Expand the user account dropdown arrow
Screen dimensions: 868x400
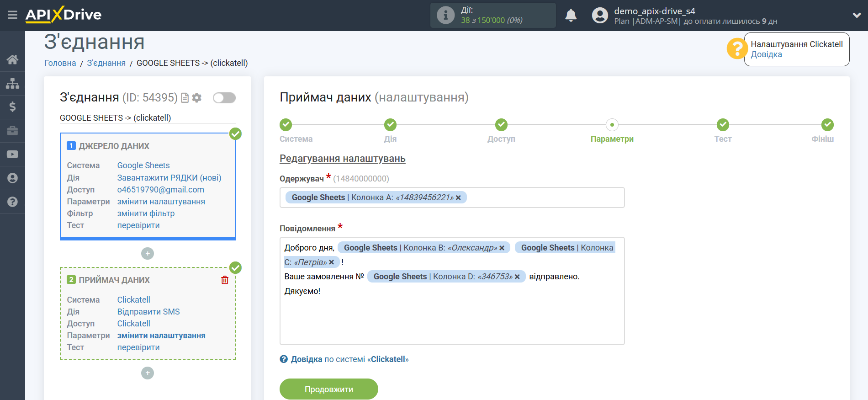pyautogui.click(x=857, y=15)
